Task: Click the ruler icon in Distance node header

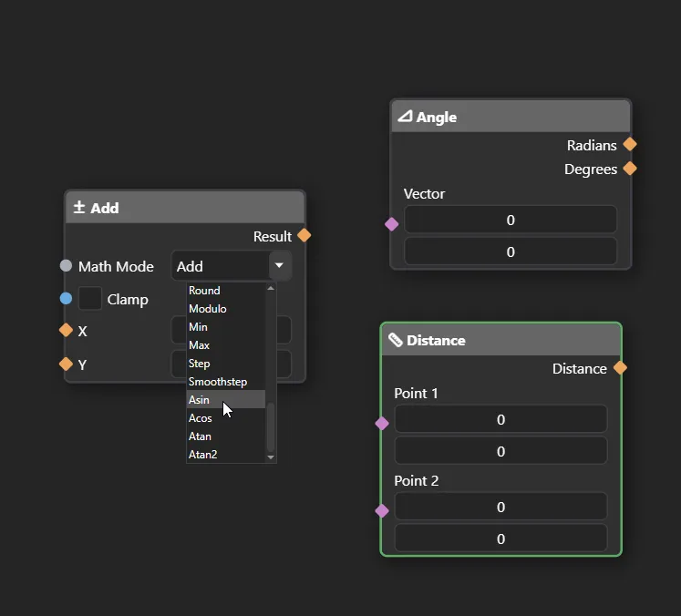Action: [396, 340]
